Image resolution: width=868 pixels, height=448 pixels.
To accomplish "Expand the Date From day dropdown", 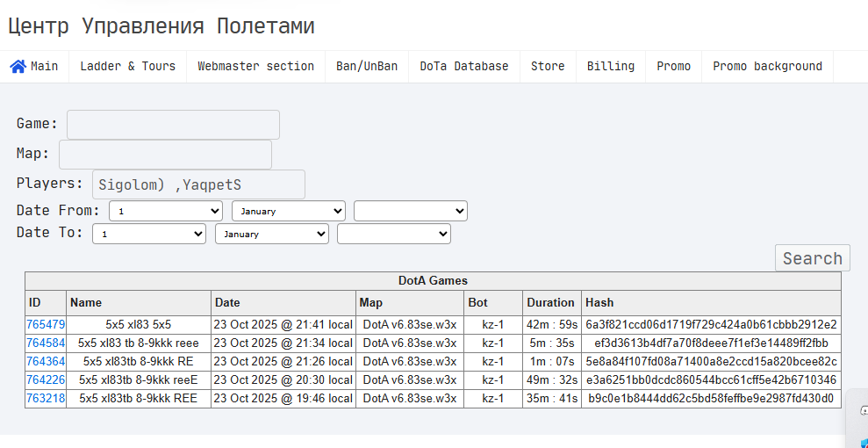I will pos(166,211).
